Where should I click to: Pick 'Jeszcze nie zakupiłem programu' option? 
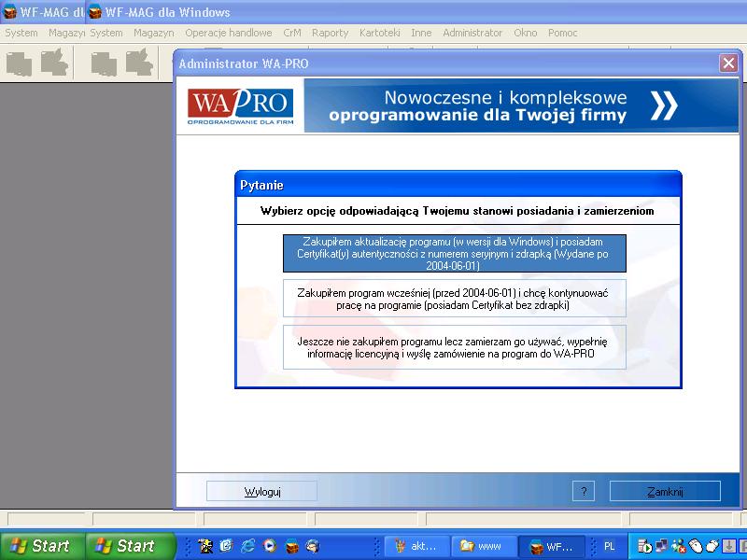click(x=454, y=347)
